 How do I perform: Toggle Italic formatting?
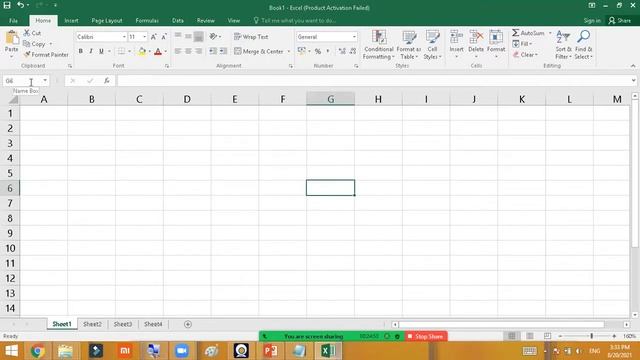91,51
